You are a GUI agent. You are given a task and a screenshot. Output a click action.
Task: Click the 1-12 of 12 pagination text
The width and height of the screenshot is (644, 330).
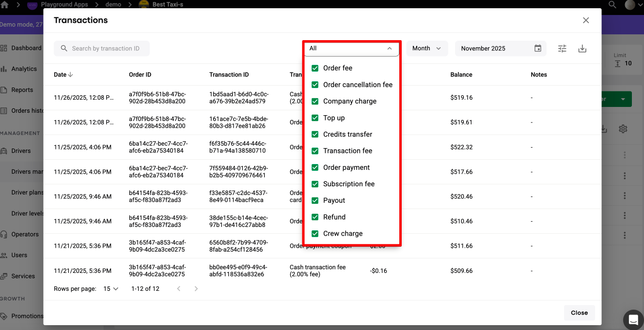[145, 289]
